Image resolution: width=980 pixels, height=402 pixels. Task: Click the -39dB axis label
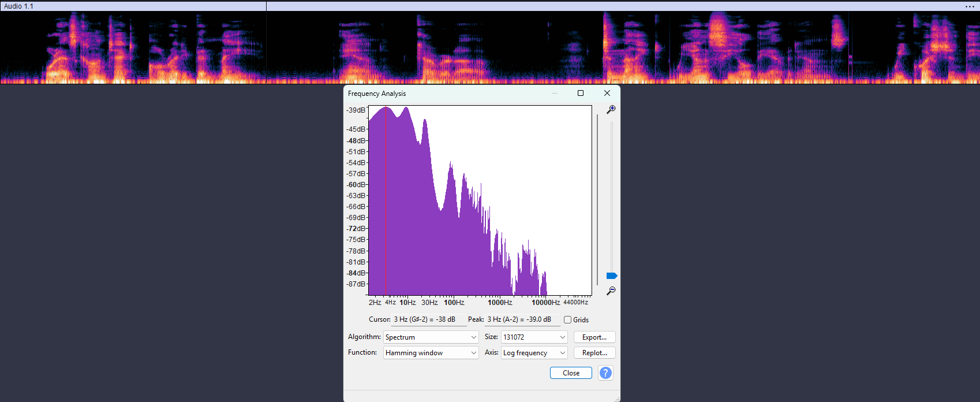(x=356, y=110)
